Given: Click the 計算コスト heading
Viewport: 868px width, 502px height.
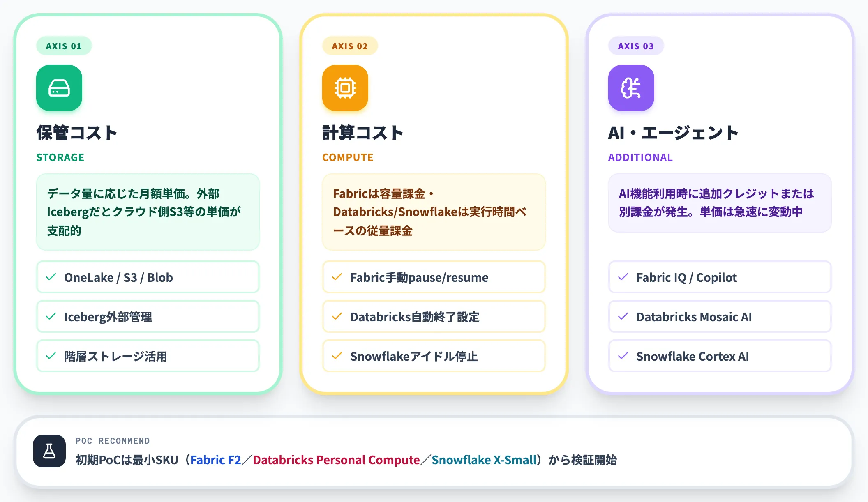Looking at the screenshot, I should (363, 133).
